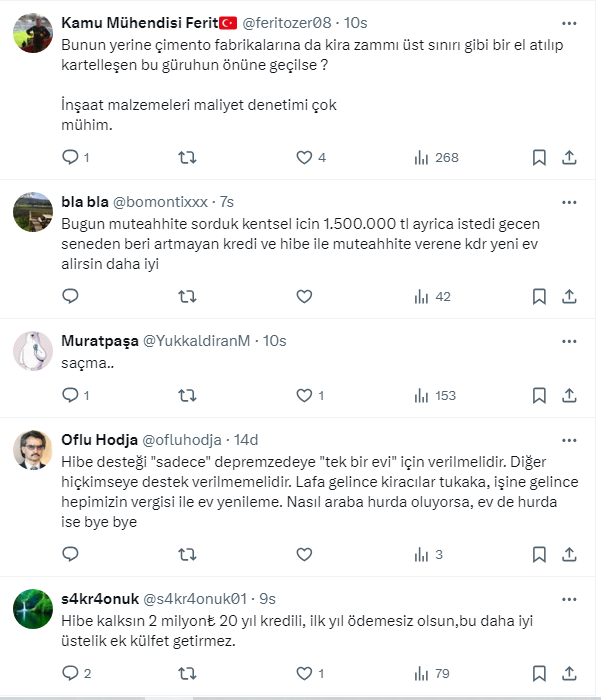This screenshot has width=601, height=700.
Task: Open more options on Oflu Hodja's tweet
Action: tap(568, 440)
